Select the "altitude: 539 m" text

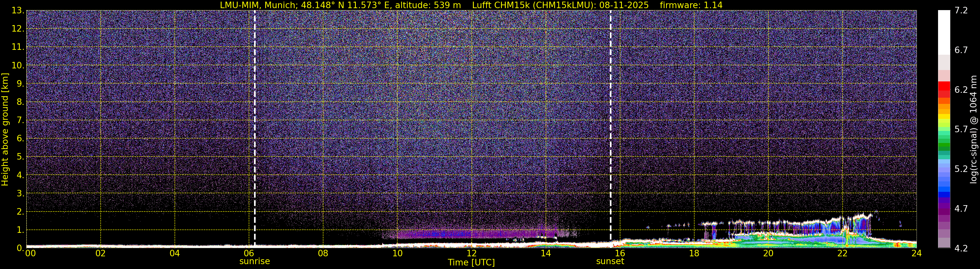428,5
